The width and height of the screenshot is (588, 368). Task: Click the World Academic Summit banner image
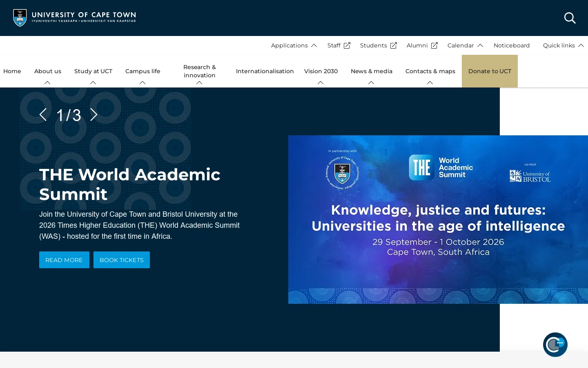[438, 220]
